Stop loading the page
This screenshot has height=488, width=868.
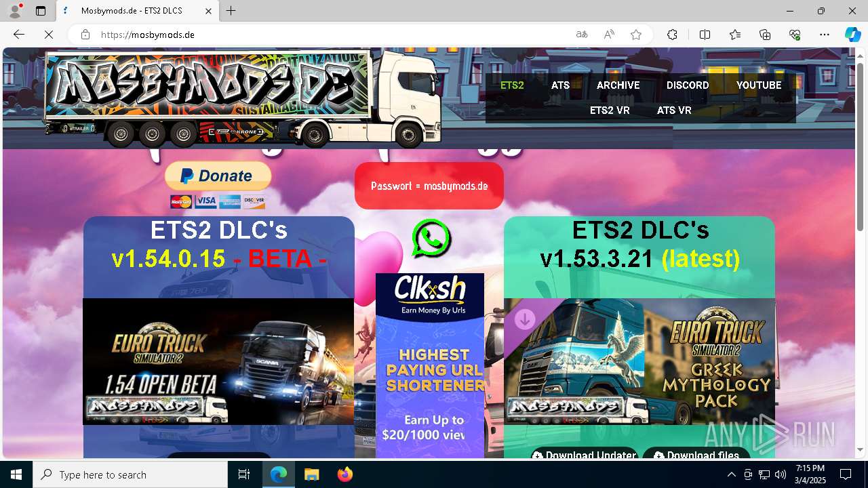point(49,35)
